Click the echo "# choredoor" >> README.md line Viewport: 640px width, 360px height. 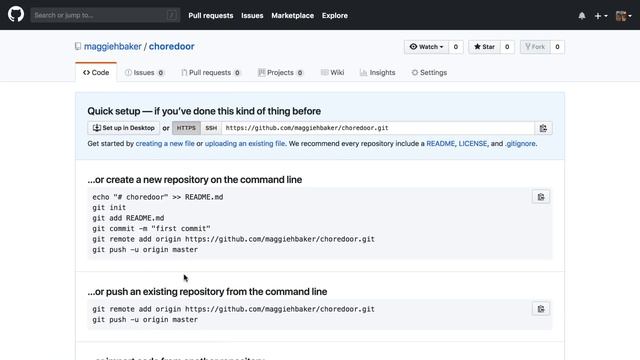click(158, 197)
